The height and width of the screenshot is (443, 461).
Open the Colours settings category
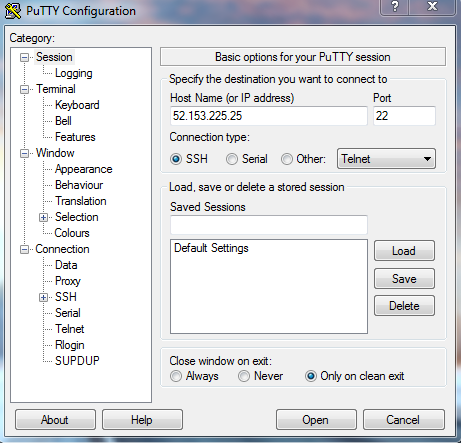point(72,233)
